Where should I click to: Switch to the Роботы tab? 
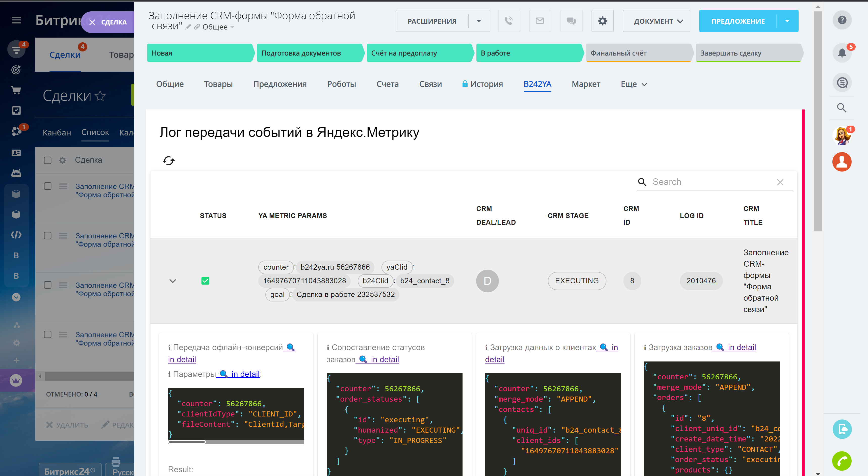[341, 84]
